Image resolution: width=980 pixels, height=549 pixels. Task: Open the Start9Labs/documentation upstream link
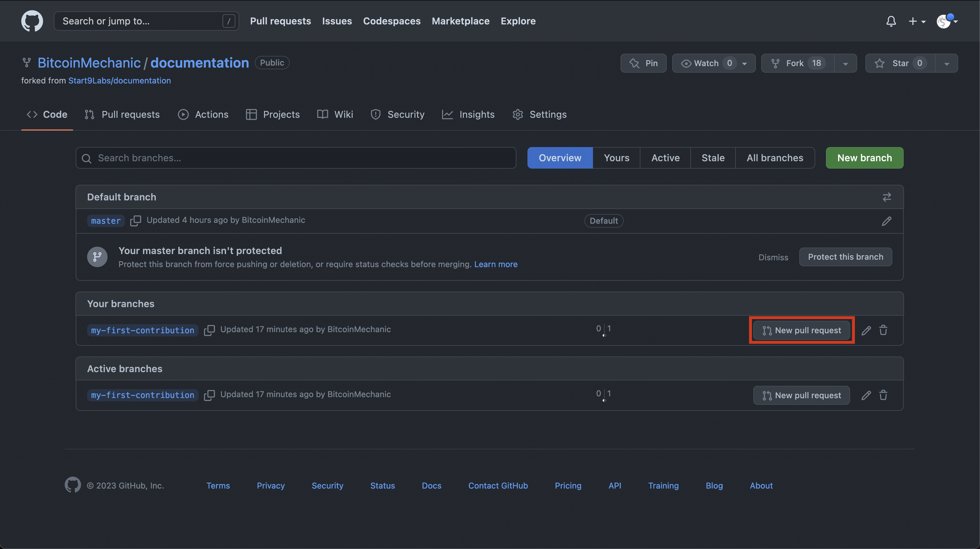119,81
